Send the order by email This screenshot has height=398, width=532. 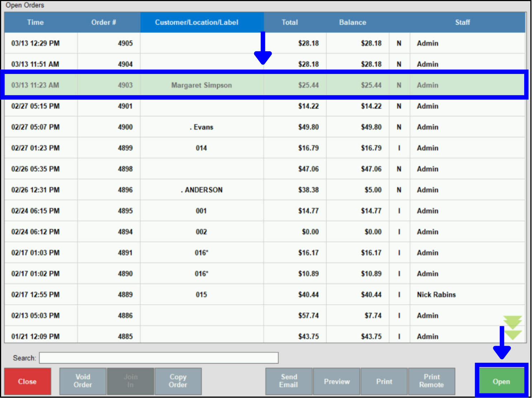click(x=288, y=381)
